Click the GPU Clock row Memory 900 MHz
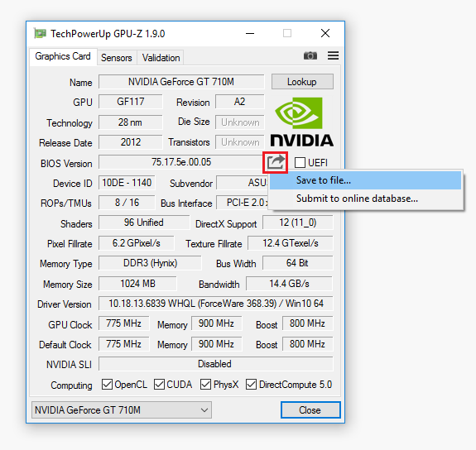The height and width of the screenshot is (450, 476). tap(216, 323)
